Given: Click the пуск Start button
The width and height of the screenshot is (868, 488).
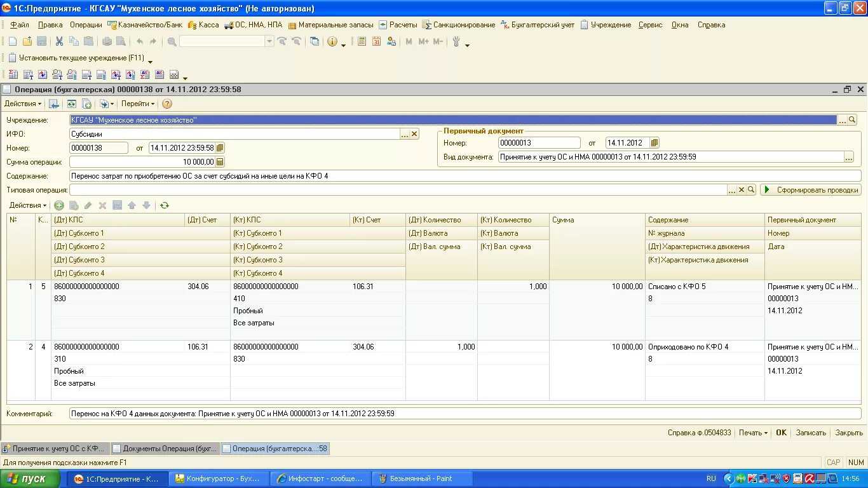Looking at the screenshot, I should tap(31, 478).
